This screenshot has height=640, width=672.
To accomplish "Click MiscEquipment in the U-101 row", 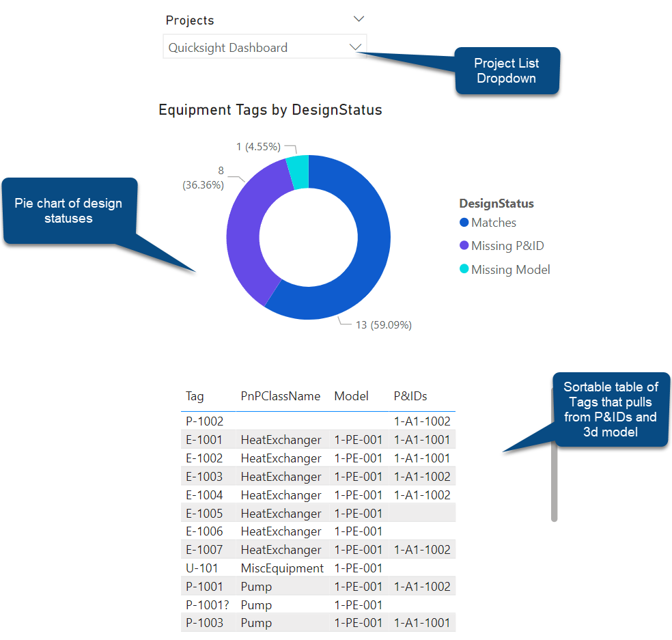I will pyautogui.click(x=282, y=568).
